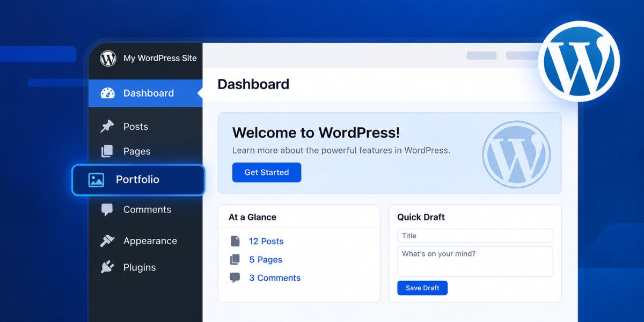Click the What's on your mind textarea

tap(475, 262)
